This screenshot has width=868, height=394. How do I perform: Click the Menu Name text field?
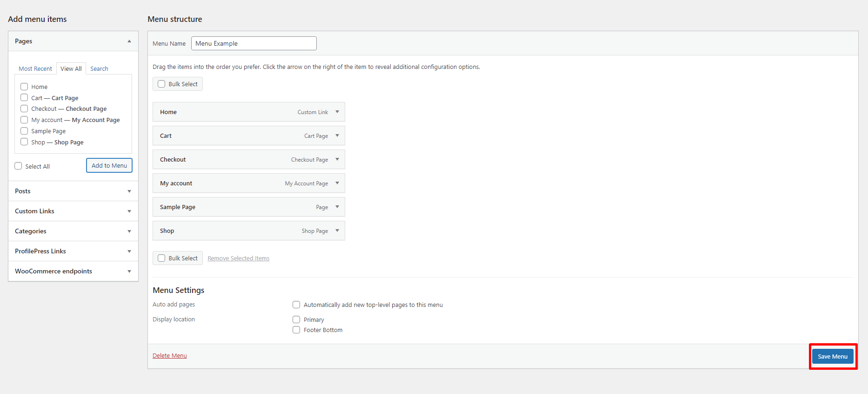coord(254,43)
